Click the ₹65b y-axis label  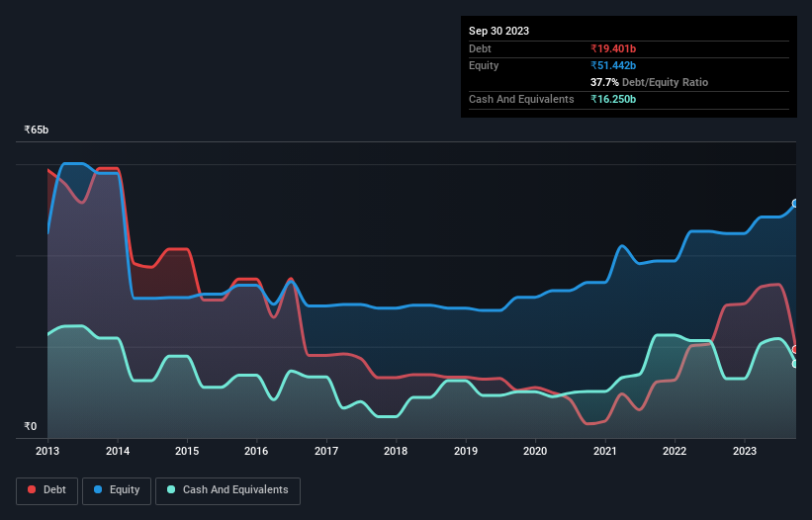(x=37, y=130)
